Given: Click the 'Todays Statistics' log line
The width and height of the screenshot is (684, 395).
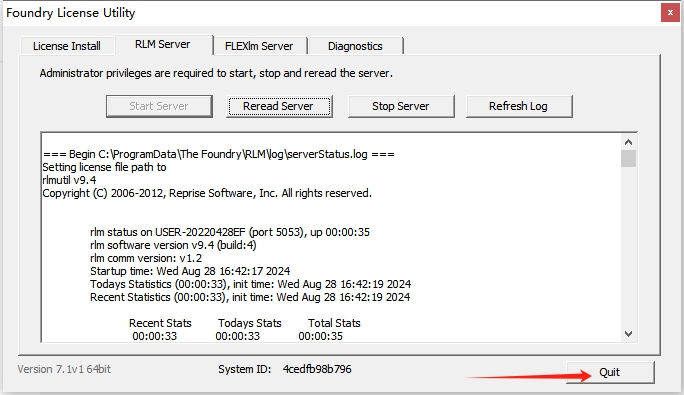Looking at the screenshot, I should (250, 284).
